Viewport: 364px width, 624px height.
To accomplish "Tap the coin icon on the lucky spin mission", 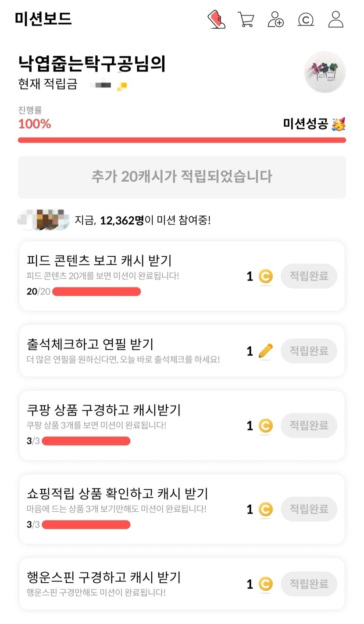I will [265, 584].
